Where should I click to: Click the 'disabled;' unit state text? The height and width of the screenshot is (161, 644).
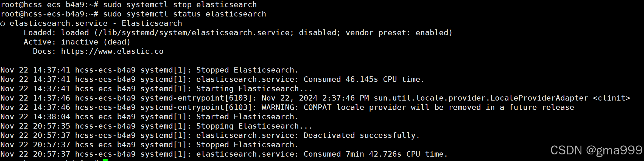pyautogui.click(x=320, y=33)
